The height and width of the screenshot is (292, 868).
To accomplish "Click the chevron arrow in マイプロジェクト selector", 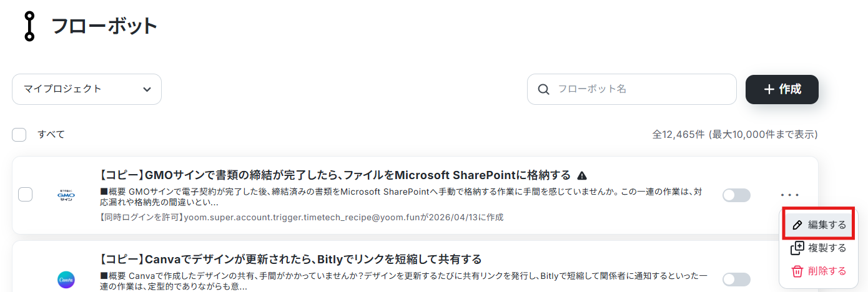I will click(x=147, y=89).
